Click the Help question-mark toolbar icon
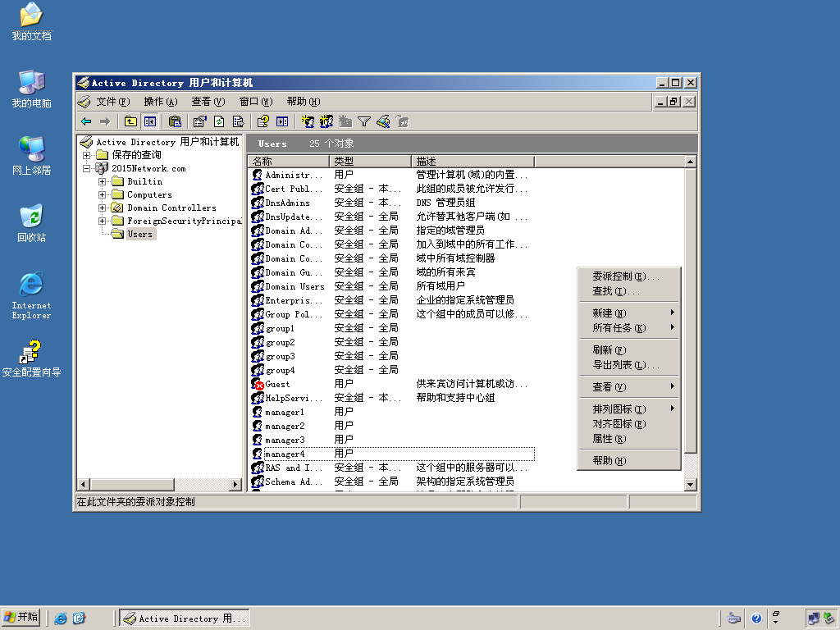Screen dimensions: 840x630 point(262,121)
